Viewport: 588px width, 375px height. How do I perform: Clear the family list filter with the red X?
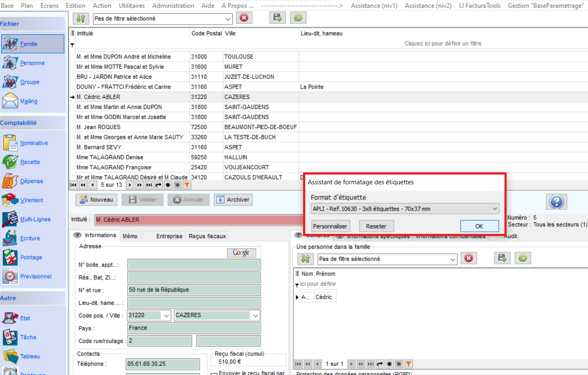tap(244, 18)
